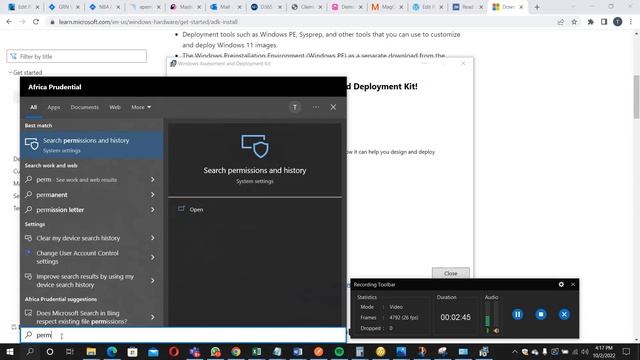Open Cortana circle on taskbar
The image size is (640, 360).
click(x=50, y=351)
